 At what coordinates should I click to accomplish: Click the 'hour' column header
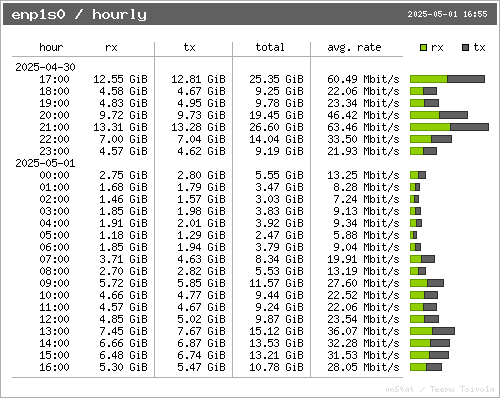pyautogui.click(x=51, y=47)
